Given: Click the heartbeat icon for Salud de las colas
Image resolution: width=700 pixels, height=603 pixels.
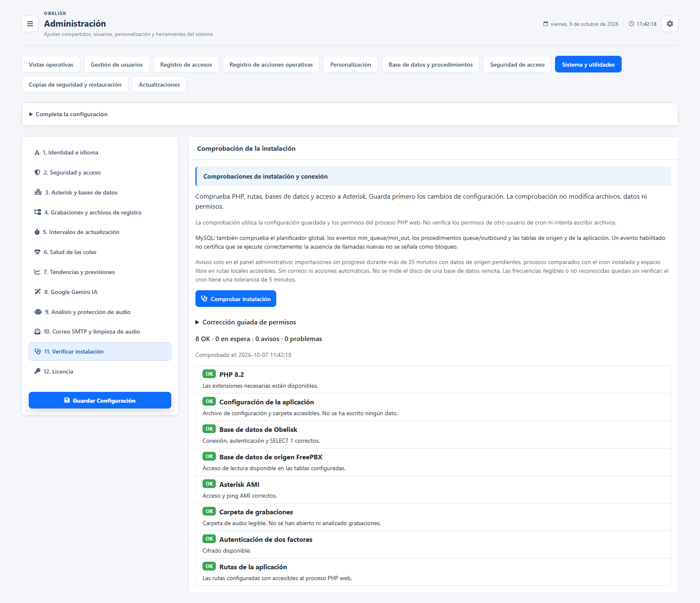Looking at the screenshot, I should pyautogui.click(x=37, y=252).
